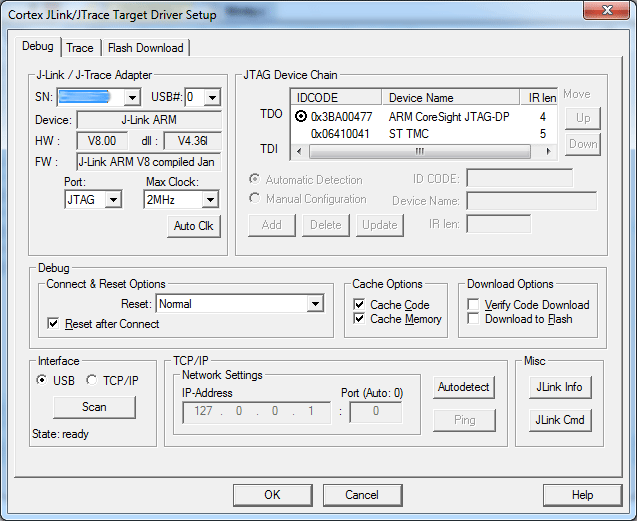Select the USB interface radio button
This screenshot has width=637, height=521.
pos(42,380)
